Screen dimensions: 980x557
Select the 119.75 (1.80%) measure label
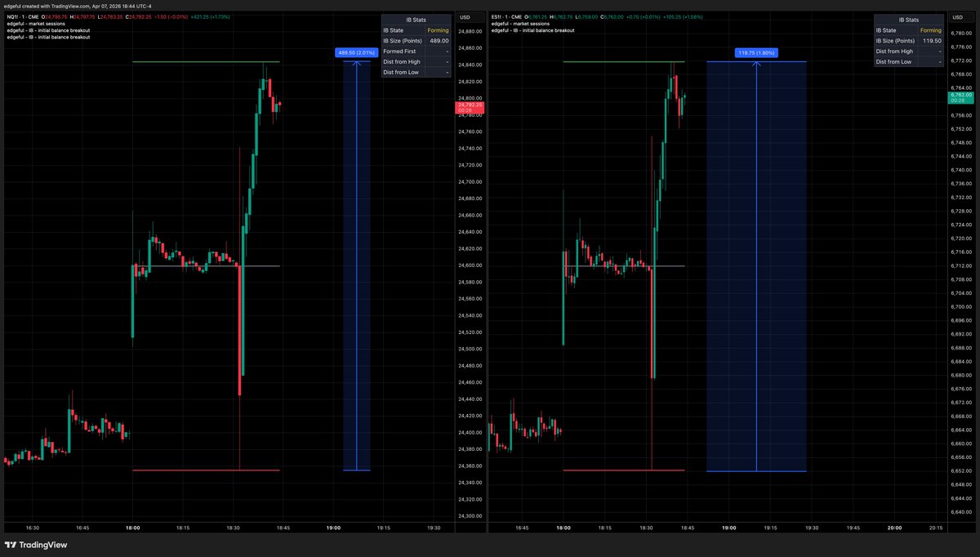(x=756, y=52)
